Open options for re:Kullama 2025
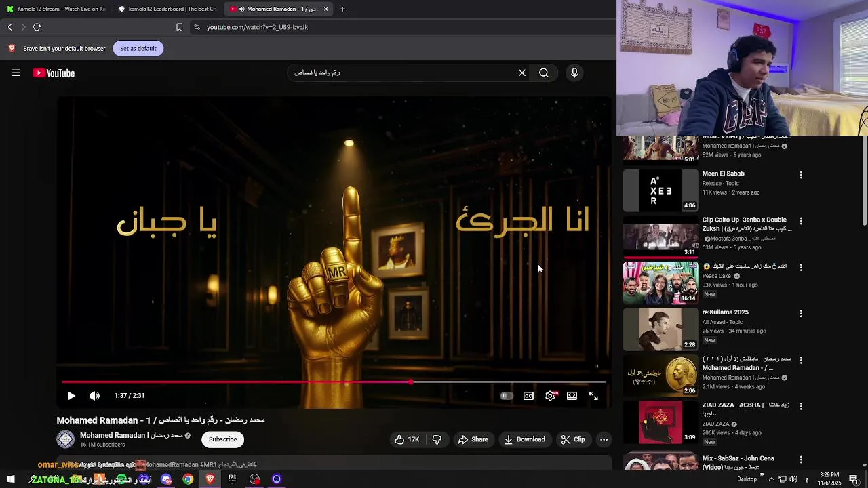868x488 pixels. [x=801, y=314]
